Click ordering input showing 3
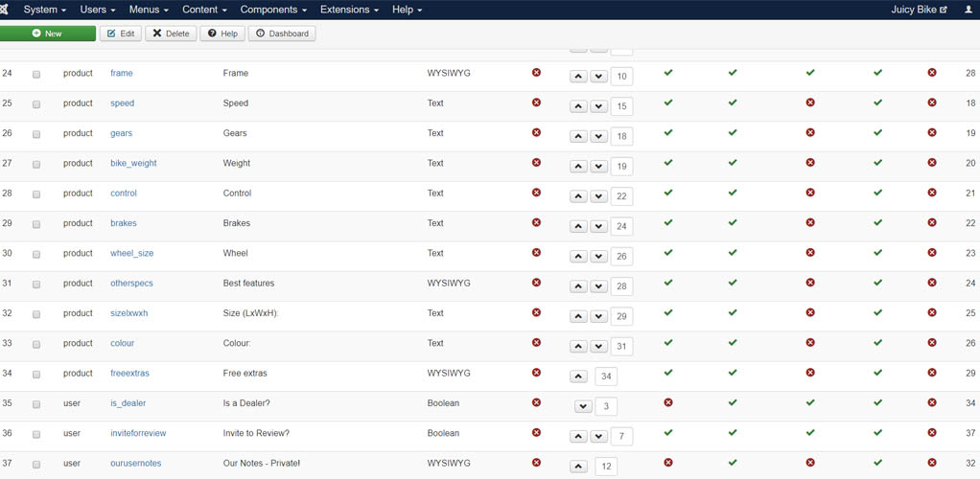 606,406
